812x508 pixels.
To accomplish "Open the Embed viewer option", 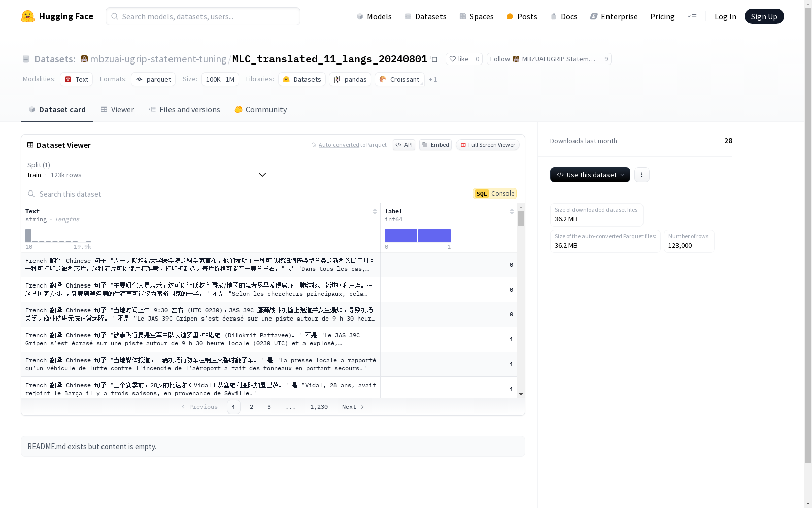I will pos(435,145).
